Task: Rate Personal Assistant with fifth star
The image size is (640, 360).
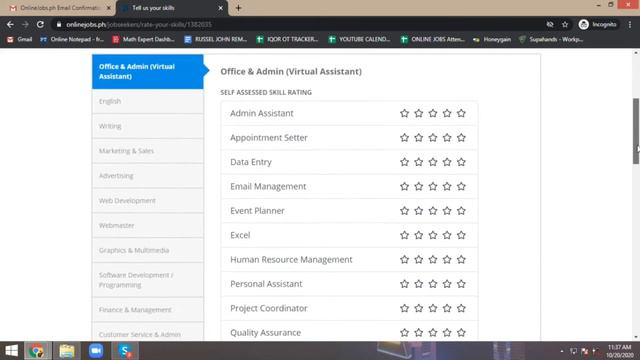Action: tap(461, 284)
